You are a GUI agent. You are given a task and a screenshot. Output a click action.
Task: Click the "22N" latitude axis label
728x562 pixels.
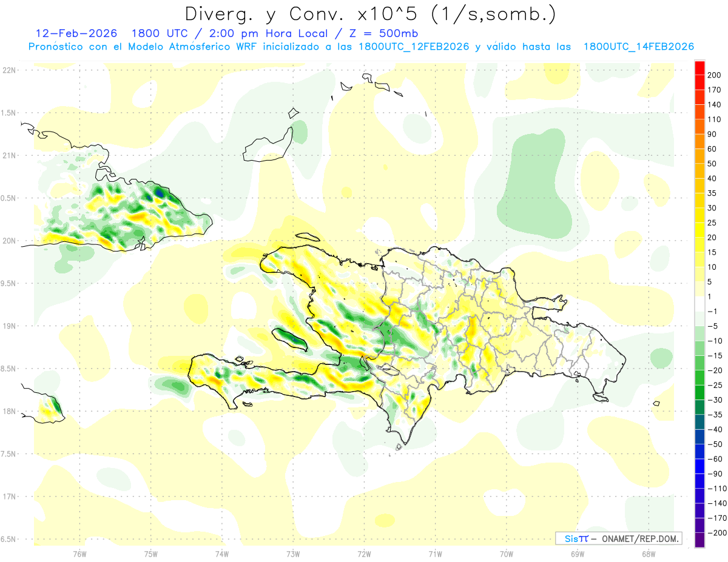[x=10, y=70]
